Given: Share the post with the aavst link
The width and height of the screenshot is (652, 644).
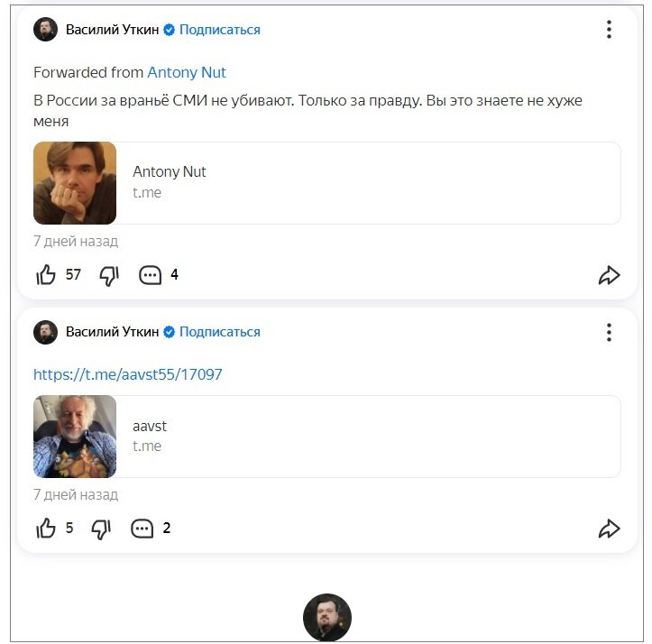Looking at the screenshot, I should pyautogui.click(x=610, y=529).
